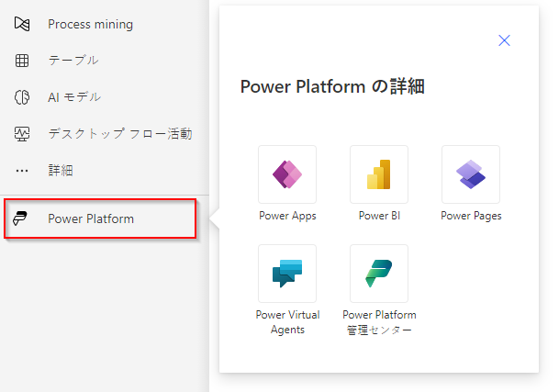559x392 pixels.
Task: Select the Power Platform sidebar label
Action: coord(91,218)
